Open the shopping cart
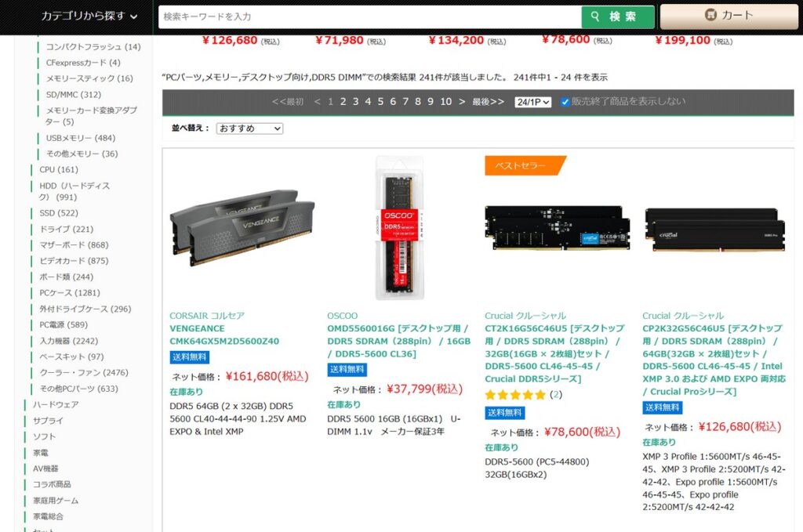803x532 pixels. (x=729, y=16)
